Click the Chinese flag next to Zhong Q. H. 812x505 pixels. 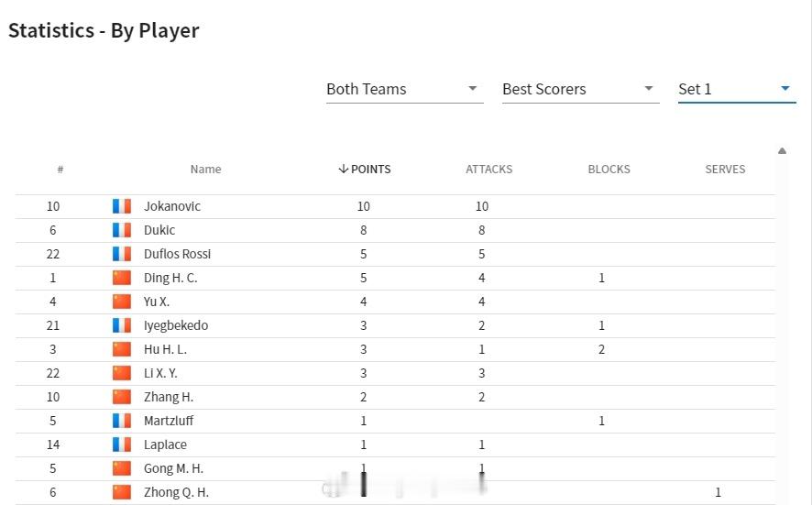[122, 492]
